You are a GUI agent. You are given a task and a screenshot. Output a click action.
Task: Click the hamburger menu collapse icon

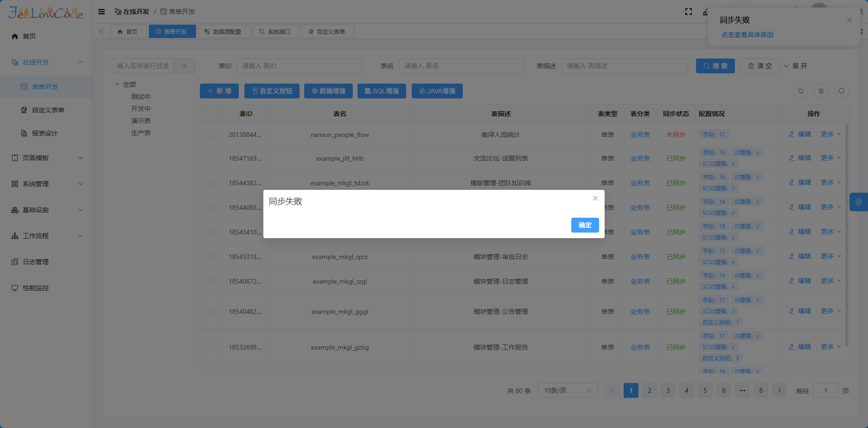tap(102, 12)
